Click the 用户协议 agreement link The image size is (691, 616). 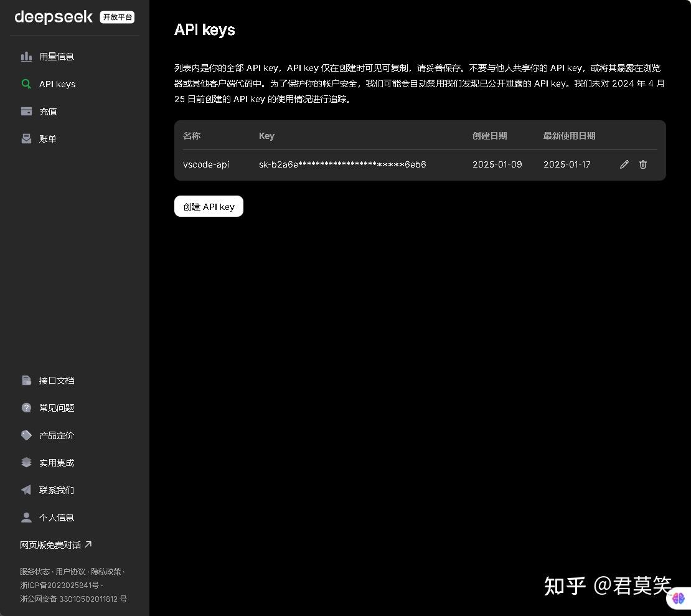(x=70, y=571)
